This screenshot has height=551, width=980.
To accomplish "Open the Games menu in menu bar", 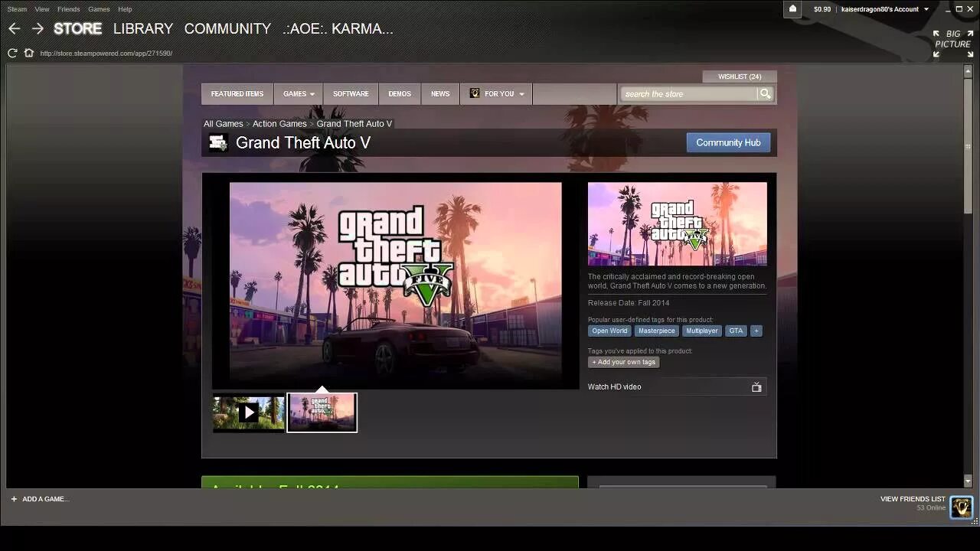I will coord(99,9).
